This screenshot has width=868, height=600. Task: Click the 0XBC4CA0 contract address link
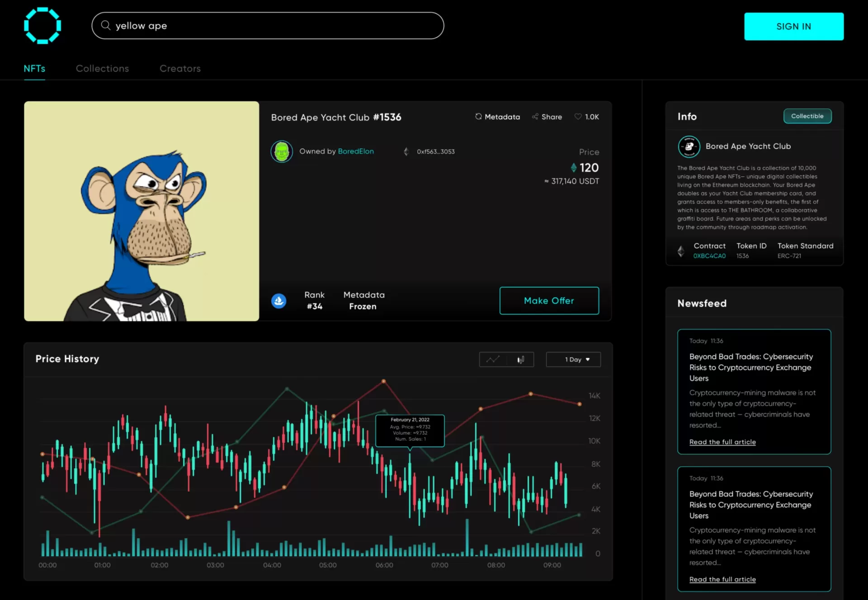pos(709,256)
